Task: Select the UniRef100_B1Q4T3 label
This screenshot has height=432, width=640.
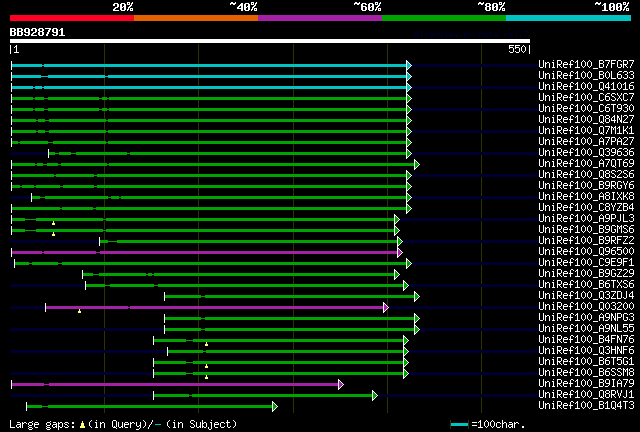Action: 586,406
